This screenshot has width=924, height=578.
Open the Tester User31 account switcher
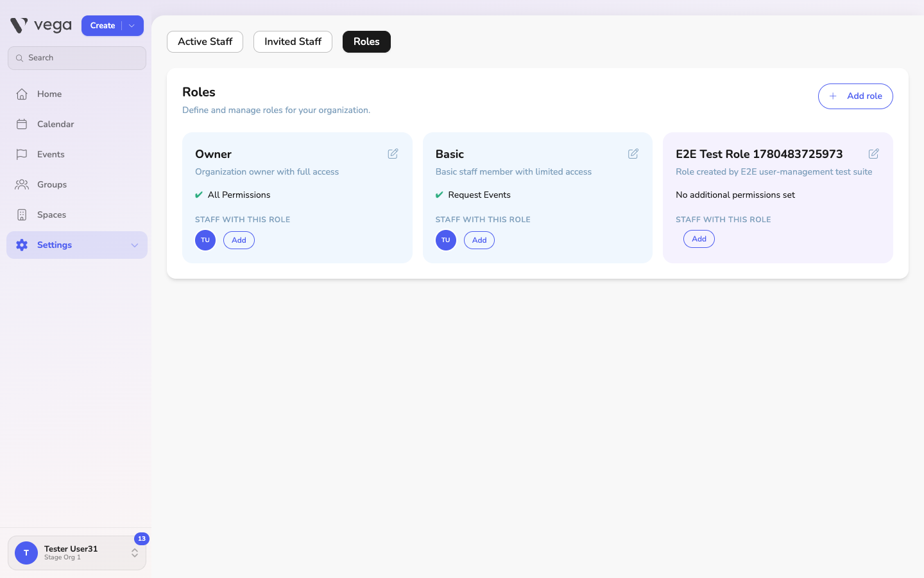77,553
